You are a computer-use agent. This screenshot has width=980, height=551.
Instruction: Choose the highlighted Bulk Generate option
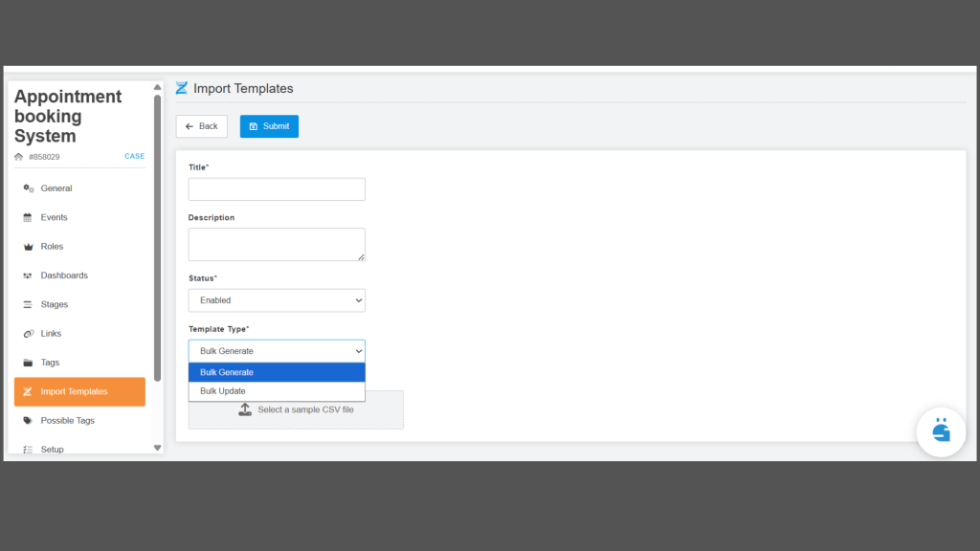(277, 372)
